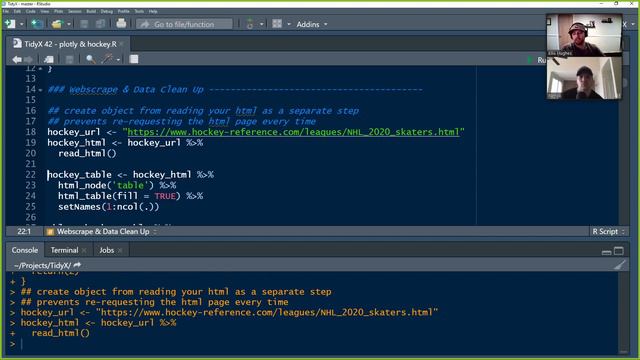Click the editor Save icon
This screenshot has height=360, width=640.
click(x=69, y=60)
